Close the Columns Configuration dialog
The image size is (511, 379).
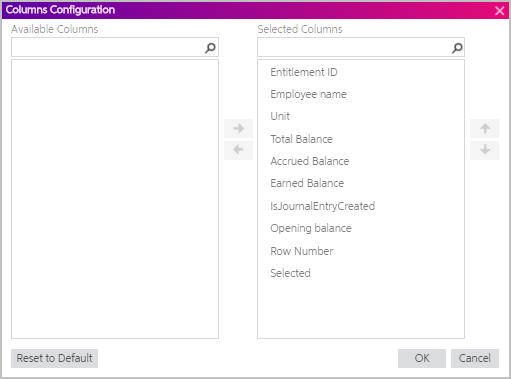[x=499, y=11]
